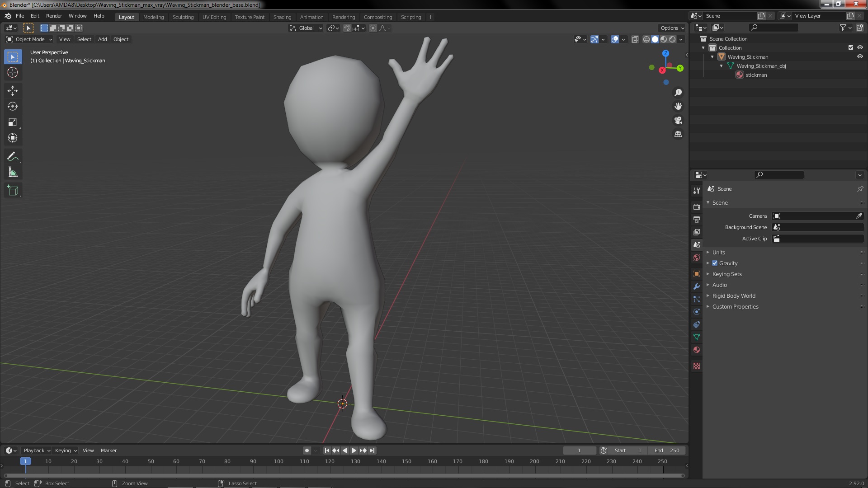Image resolution: width=868 pixels, height=488 pixels.
Task: Open the Particles properties tab
Action: tap(697, 299)
